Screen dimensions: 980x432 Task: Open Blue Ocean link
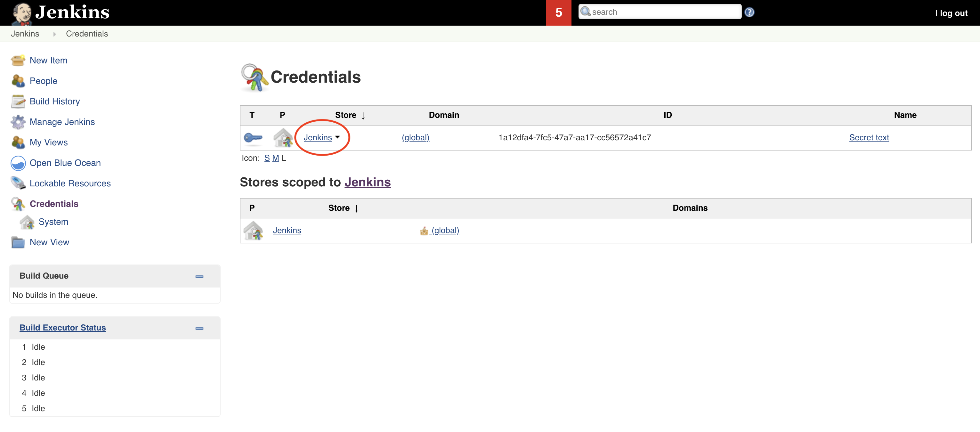(x=65, y=163)
